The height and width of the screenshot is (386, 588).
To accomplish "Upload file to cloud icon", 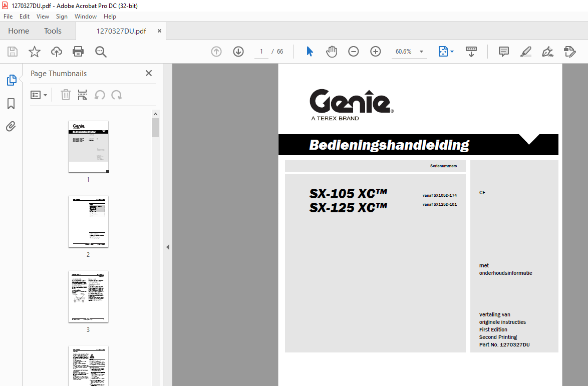I will [x=56, y=52].
